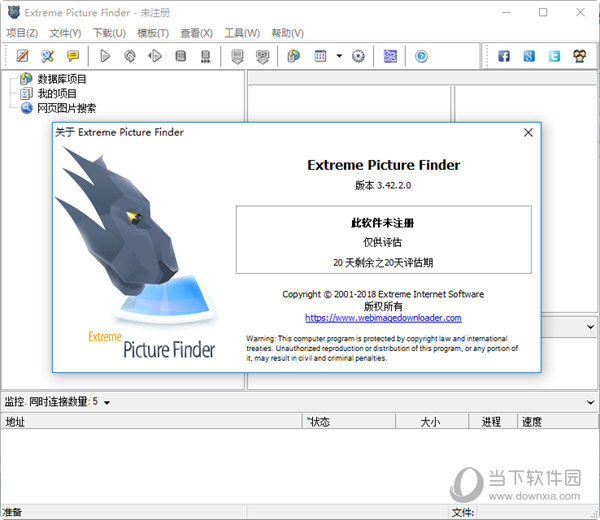
Task: Click the new project pencil icon
Action: (x=22, y=56)
